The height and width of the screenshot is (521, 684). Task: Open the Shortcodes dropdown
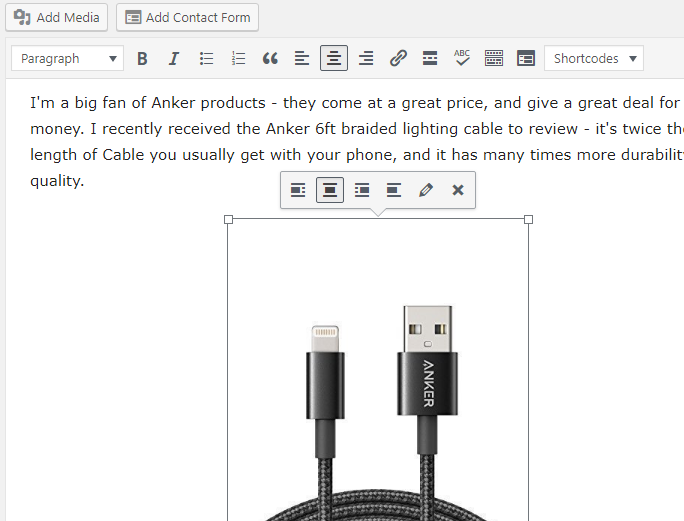(x=594, y=58)
